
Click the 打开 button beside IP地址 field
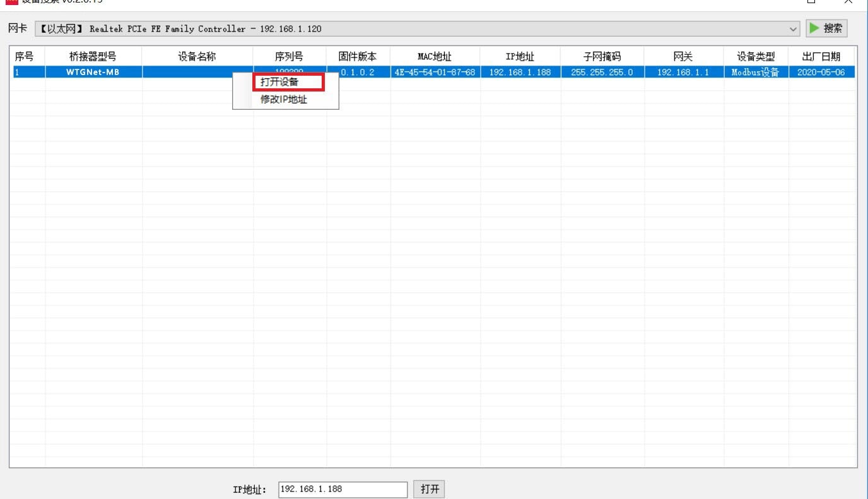click(x=430, y=489)
